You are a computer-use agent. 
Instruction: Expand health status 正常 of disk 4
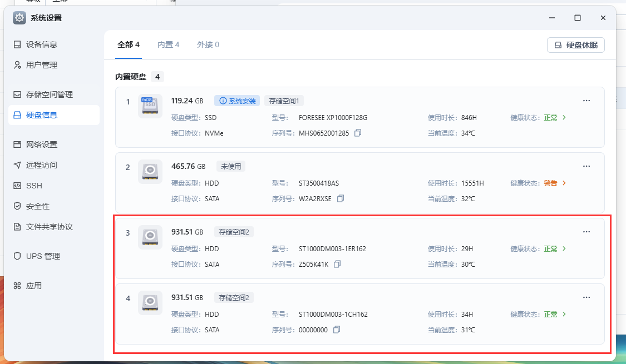point(564,314)
